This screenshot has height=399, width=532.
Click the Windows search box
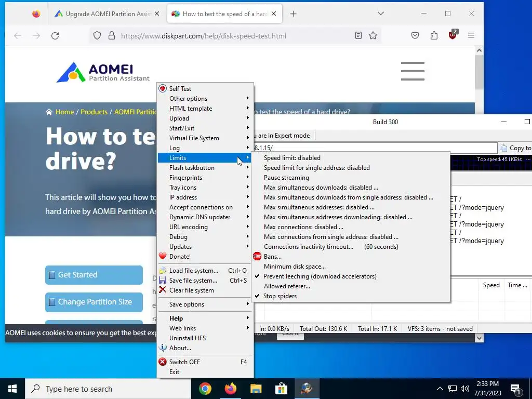coord(108,389)
